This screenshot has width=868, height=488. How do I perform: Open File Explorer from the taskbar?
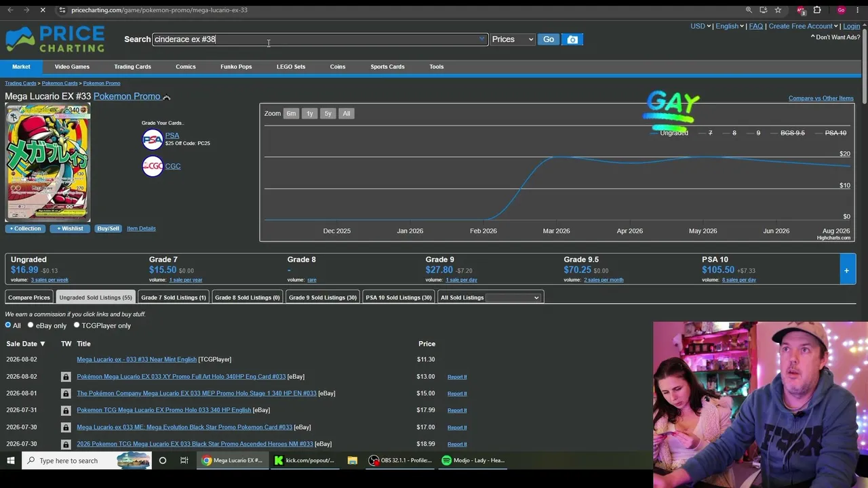point(352,460)
